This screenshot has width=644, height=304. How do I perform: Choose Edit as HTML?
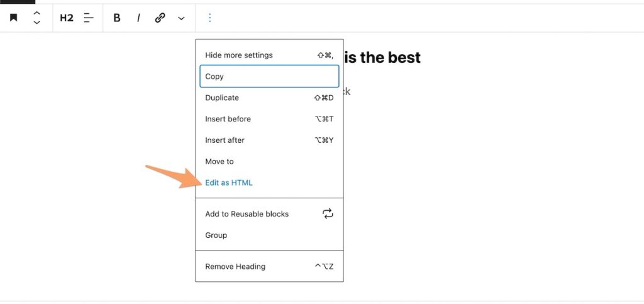pos(269,183)
